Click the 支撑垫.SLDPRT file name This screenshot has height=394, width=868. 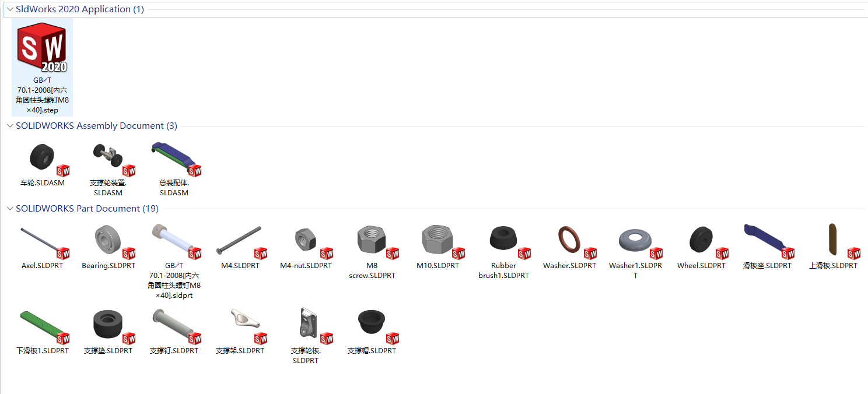click(x=108, y=351)
